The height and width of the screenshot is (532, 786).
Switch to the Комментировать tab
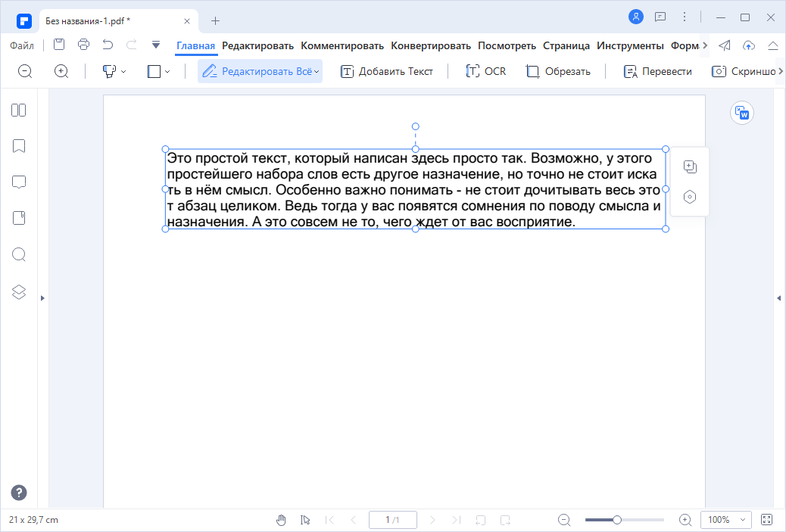pos(342,45)
